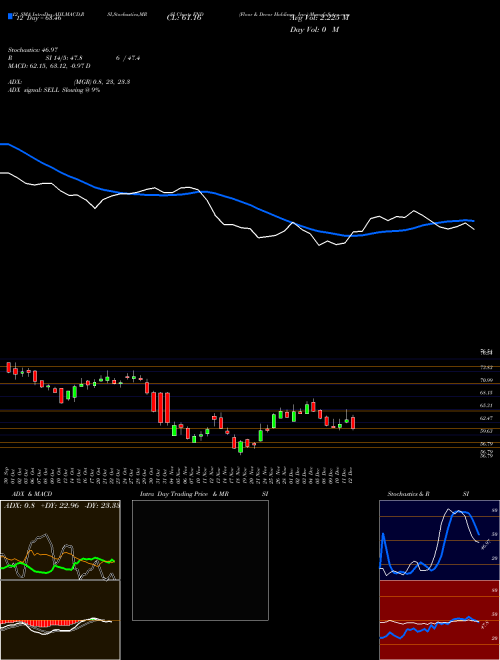Click the 'Avg Vol: 2.225 M' label

pyautogui.click(x=319, y=18)
